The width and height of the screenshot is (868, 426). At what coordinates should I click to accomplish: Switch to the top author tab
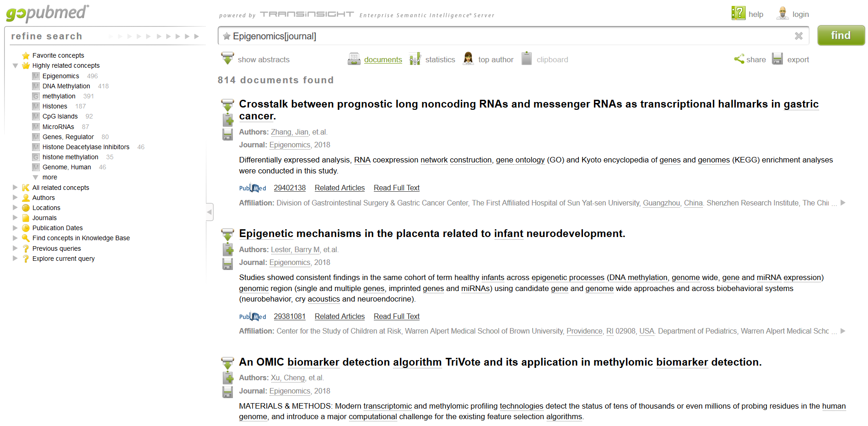(x=496, y=59)
